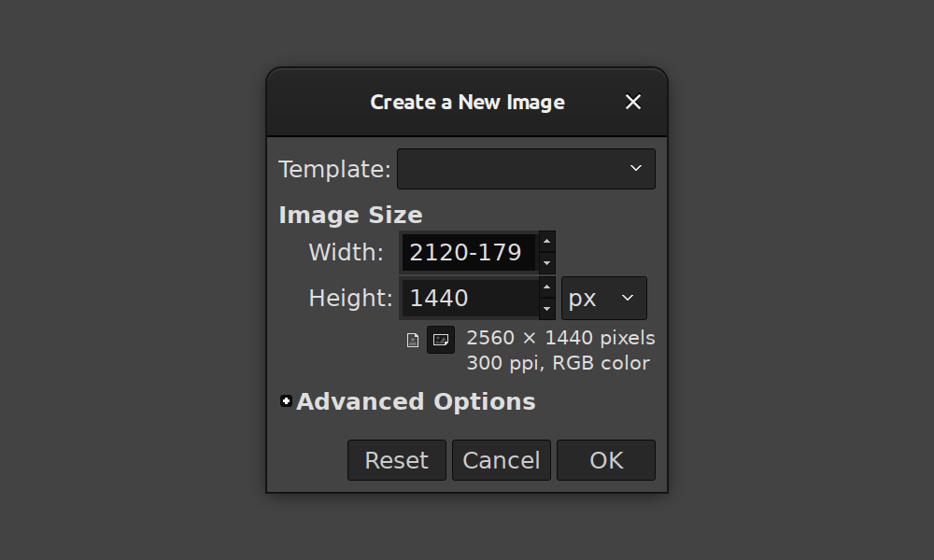Open the px unit dropdown
This screenshot has width=934, height=560.
(603, 298)
